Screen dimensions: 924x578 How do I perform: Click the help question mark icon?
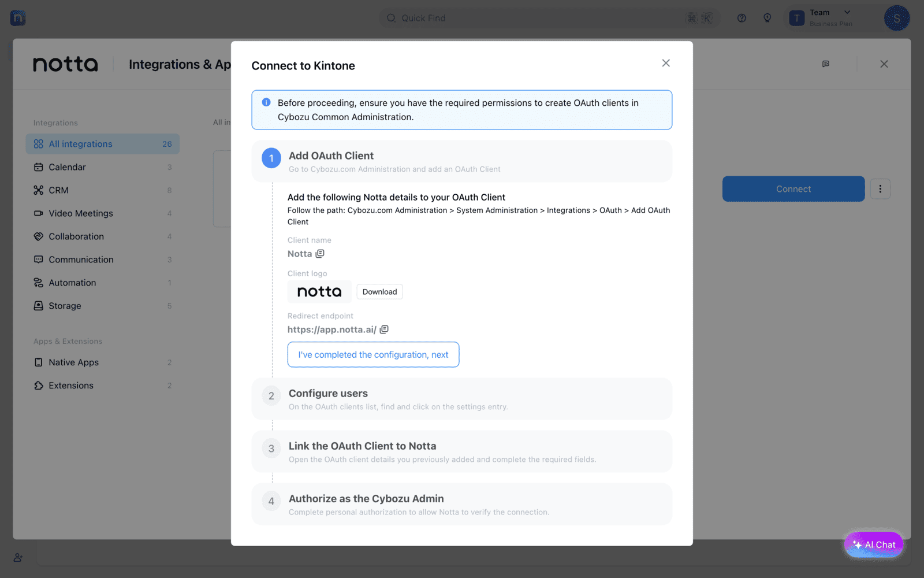(742, 18)
